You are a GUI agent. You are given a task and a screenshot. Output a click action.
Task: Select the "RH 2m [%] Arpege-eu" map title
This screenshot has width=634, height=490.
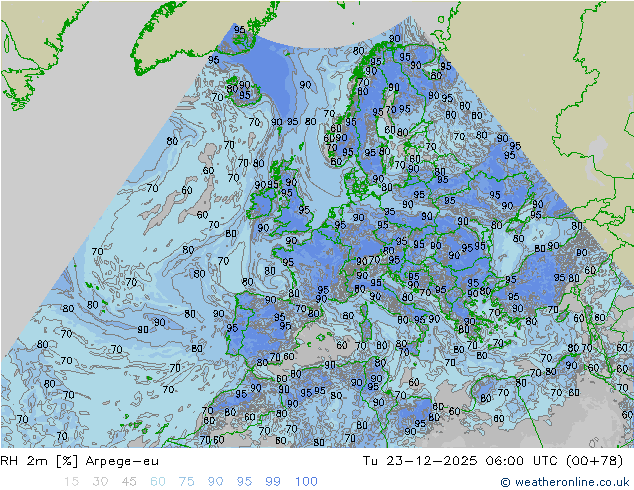click(x=80, y=461)
